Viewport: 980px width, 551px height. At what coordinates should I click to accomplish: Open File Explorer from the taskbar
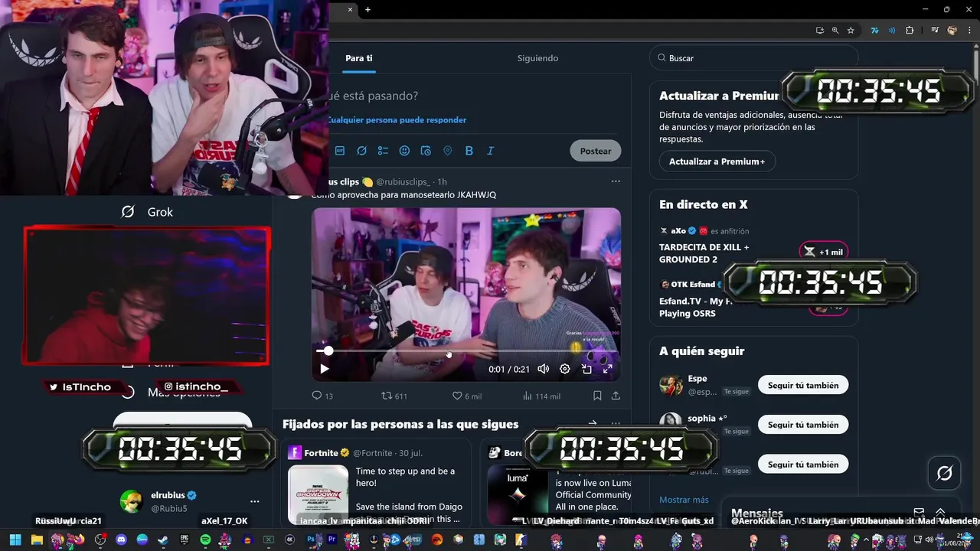pyautogui.click(x=37, y=540)
